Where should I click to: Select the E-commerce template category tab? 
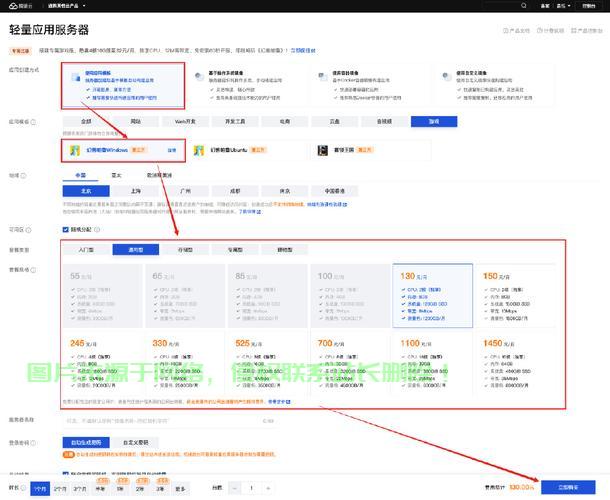click(285, 121)
